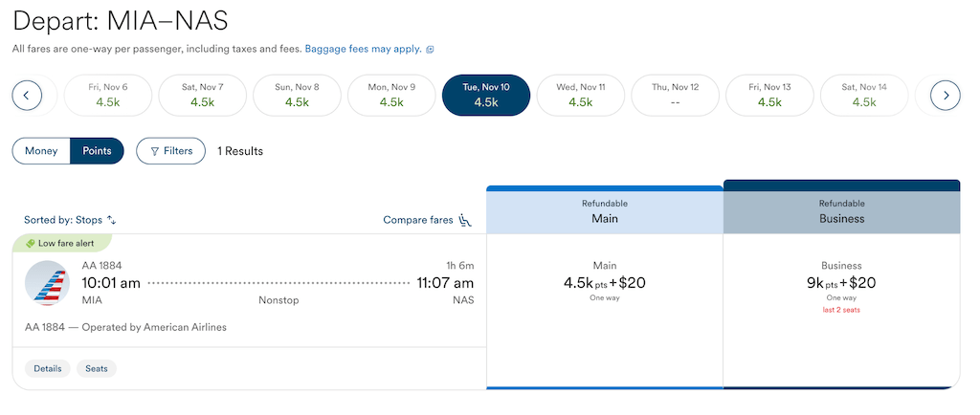Click the American Airlines tail logo
980x415 pixels.
click(48, 283)
